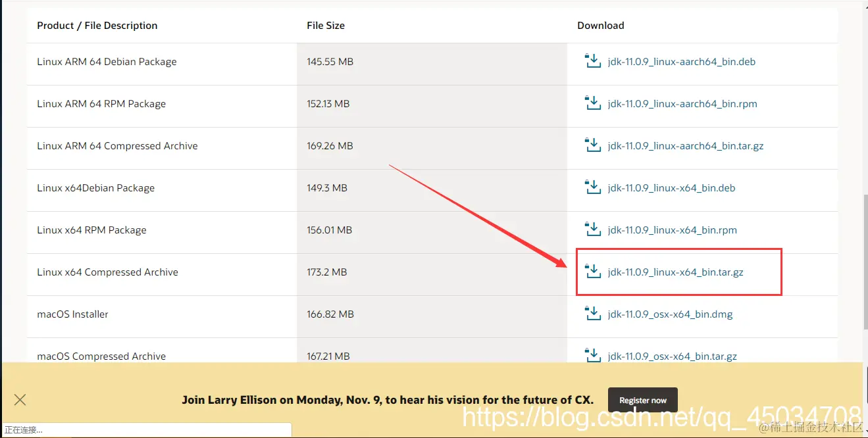Viewport: 868px width, 438px height.
Task: Select Linux ARM 64 Debian Package text
Action: click(107, 62)
